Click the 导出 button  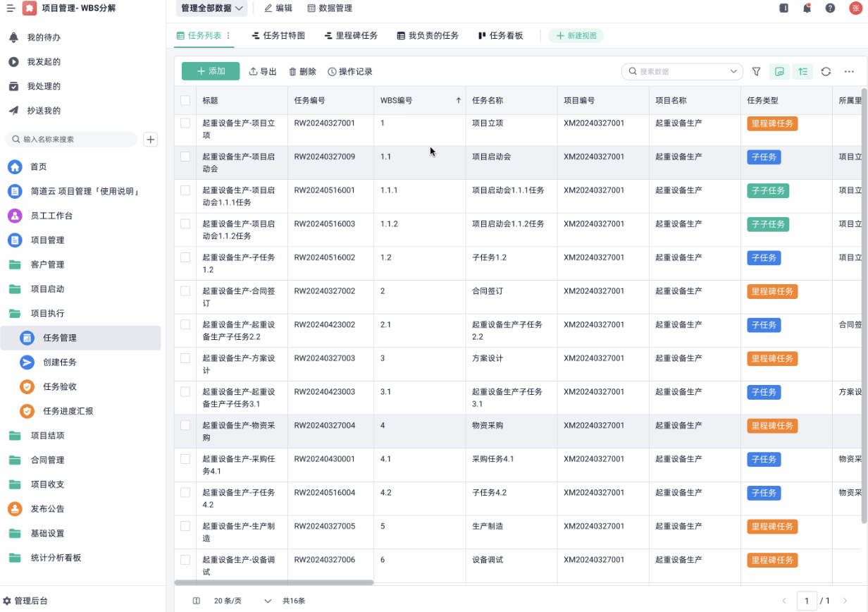(263, 71)
